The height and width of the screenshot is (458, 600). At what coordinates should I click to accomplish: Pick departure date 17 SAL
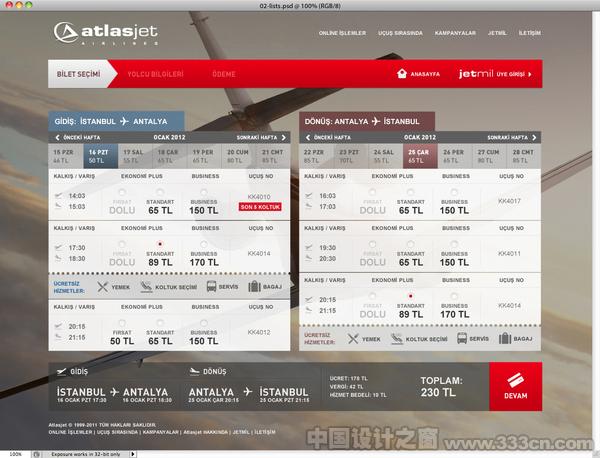(x=135, y=156)
